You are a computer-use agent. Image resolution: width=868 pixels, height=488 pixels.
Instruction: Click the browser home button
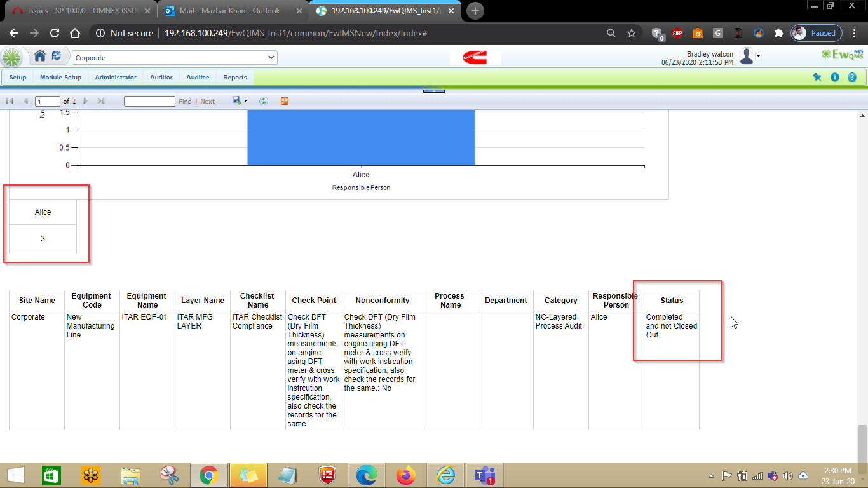pos(75,33)
